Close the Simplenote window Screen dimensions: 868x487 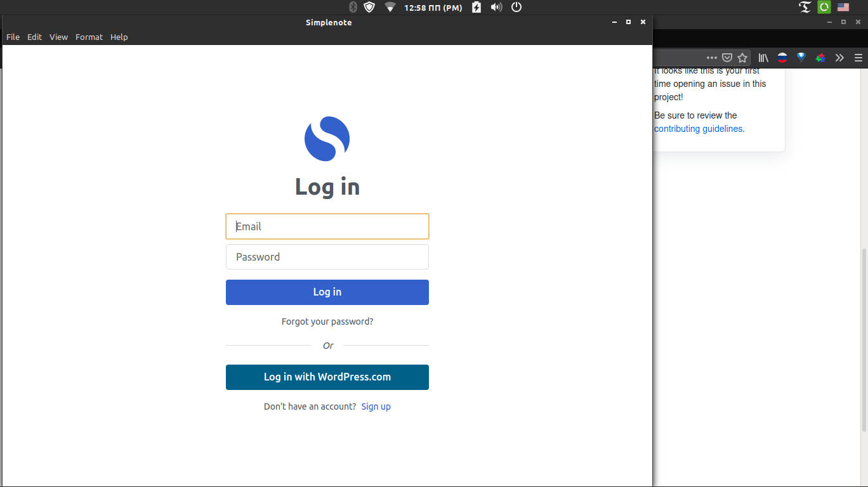pyautogui.click(x=643, y=22)
